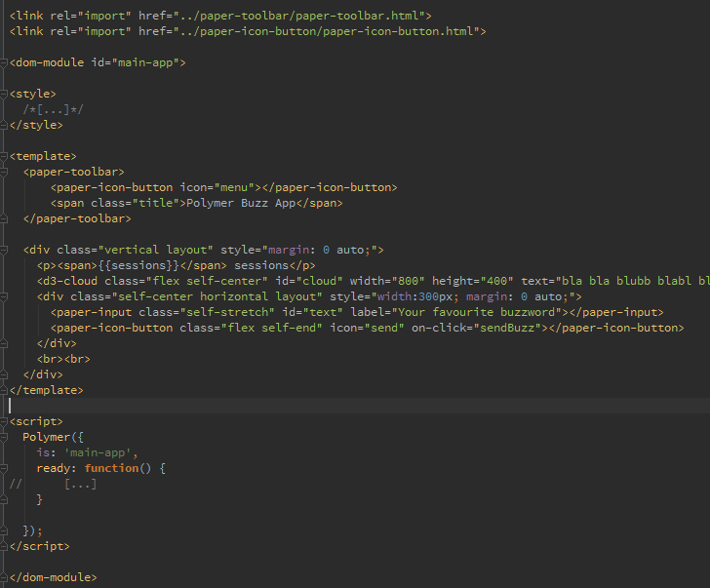This screenshot has height=588, width=710.
Task: Collapse the opening <template> fold marker
Action: pos(4,156)
